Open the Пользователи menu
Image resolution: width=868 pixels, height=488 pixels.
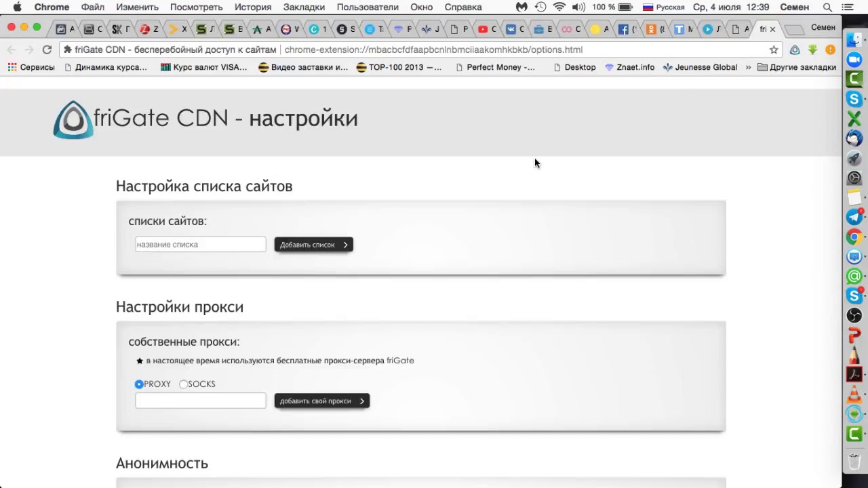click(368, 7)
